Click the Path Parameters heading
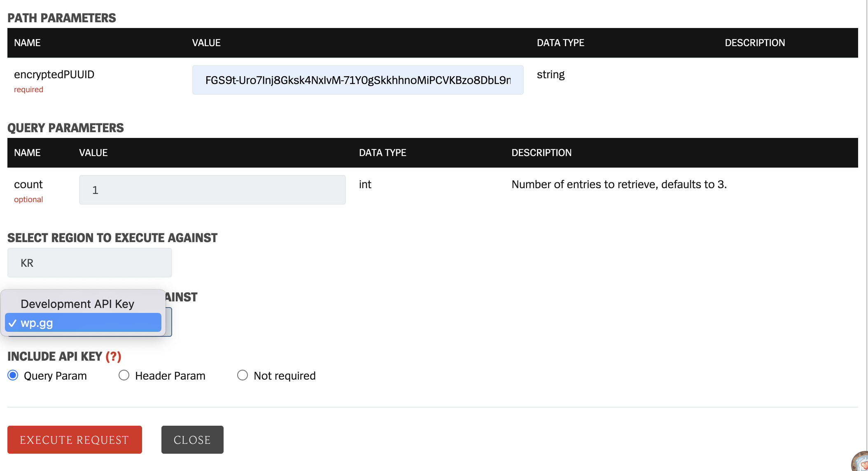The image size is (868, 471). pyautogui.click(x=62, y=18)
